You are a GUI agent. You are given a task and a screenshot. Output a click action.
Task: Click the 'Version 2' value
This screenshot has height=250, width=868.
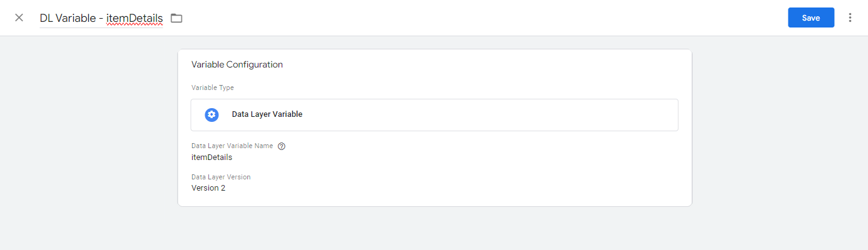(x=208, y=187)
